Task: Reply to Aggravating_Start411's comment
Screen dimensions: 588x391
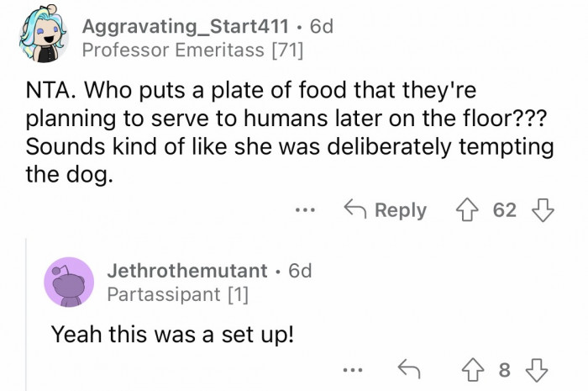Action: tap(387, 210)
